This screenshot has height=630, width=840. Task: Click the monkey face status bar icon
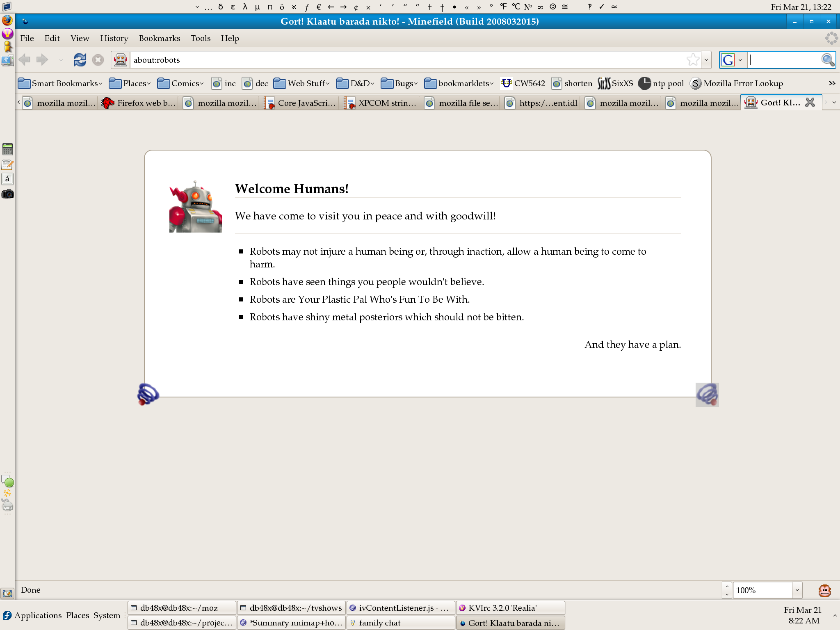tap(824, 591)
